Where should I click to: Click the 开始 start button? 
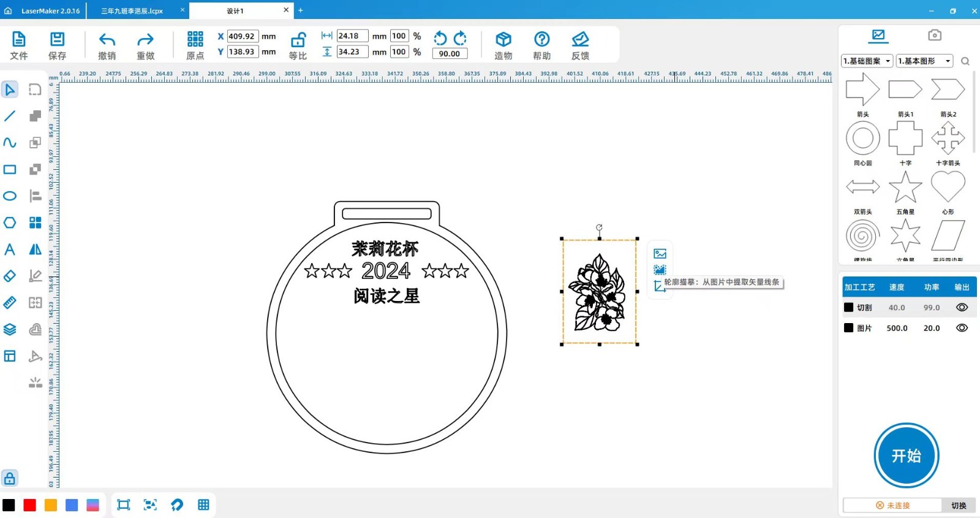[907, 455]
